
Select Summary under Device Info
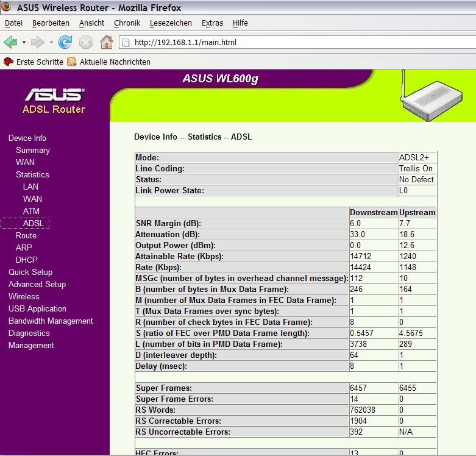coord(33,150)
